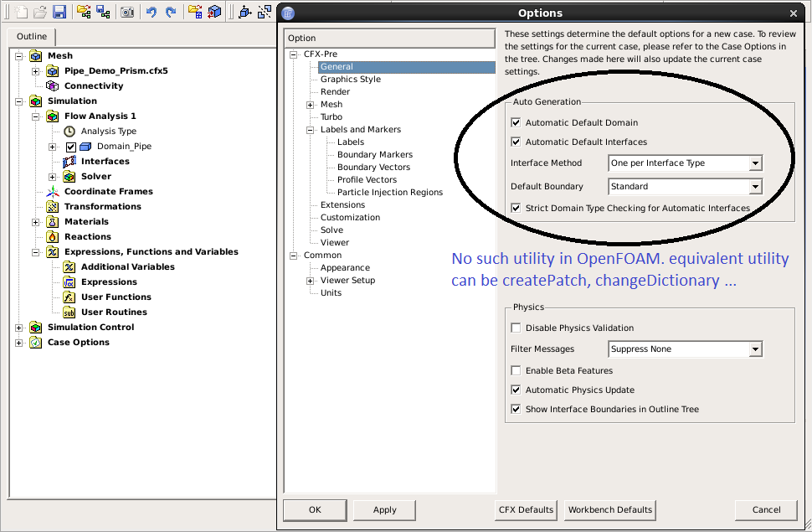
Task: Collapse the Labels and Markers node
Action: tap(311, 130)
